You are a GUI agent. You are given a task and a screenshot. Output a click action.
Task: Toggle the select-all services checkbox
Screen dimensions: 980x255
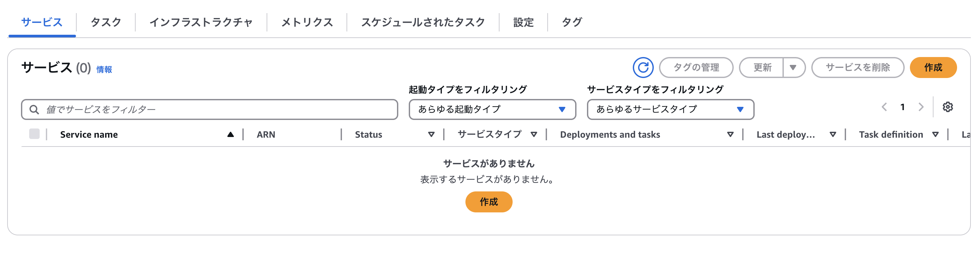tap(34, 134)
